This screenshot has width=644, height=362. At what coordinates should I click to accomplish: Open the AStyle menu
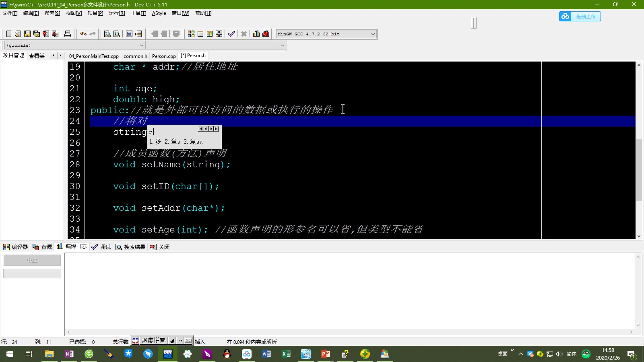(159, 13)
